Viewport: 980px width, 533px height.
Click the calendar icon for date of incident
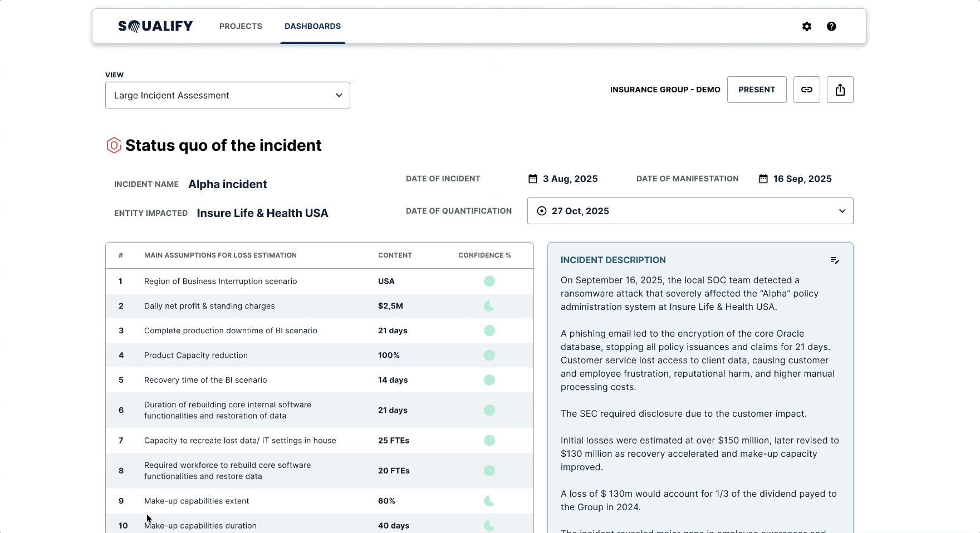(x=533, y=179)
